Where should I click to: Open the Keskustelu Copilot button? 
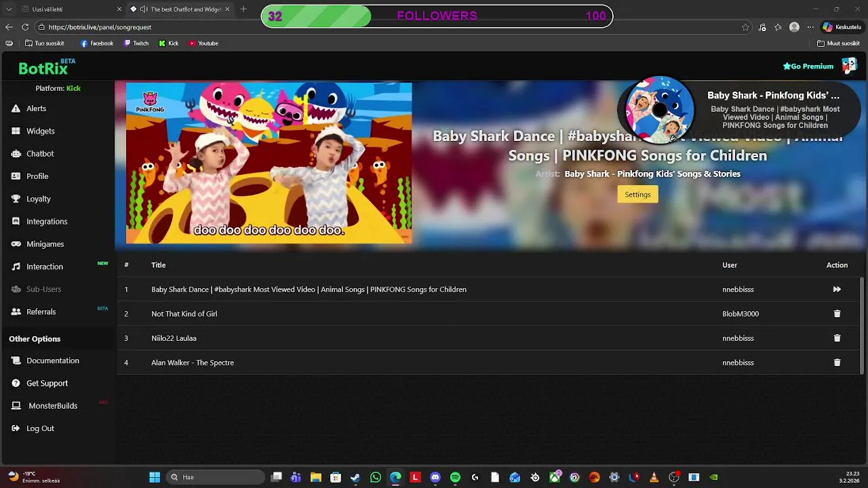coord(842,27)
